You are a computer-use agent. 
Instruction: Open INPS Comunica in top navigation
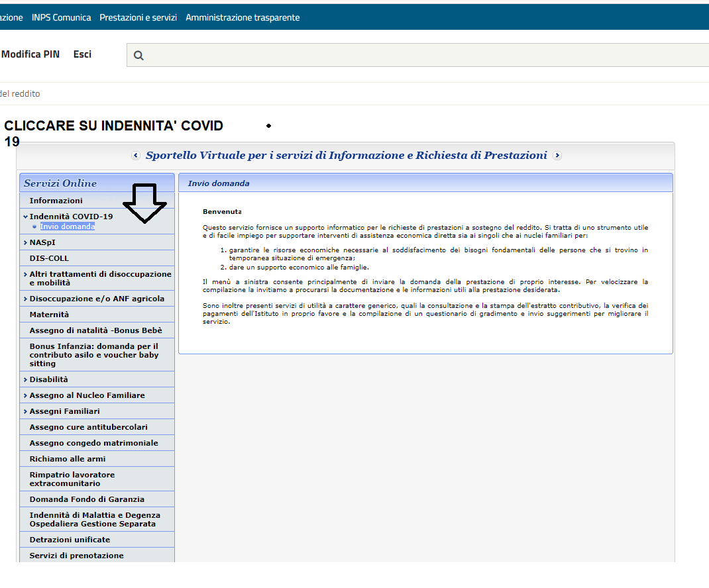pos(61,18)
